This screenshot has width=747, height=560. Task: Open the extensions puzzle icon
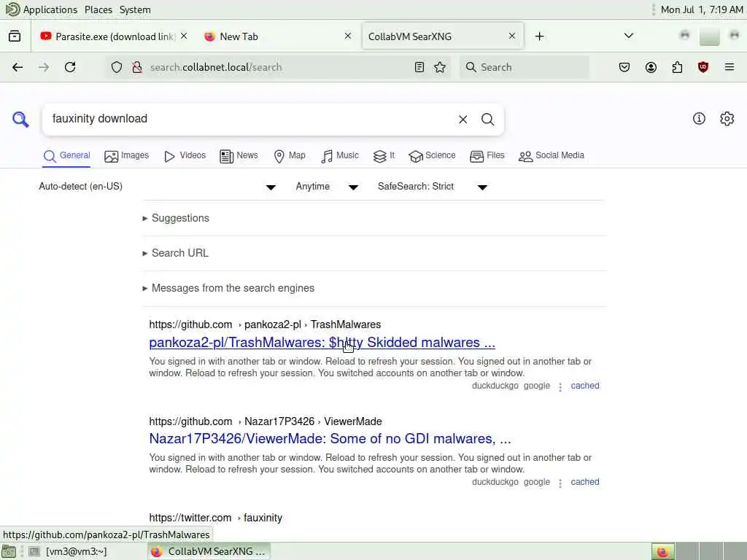point(677,67)
